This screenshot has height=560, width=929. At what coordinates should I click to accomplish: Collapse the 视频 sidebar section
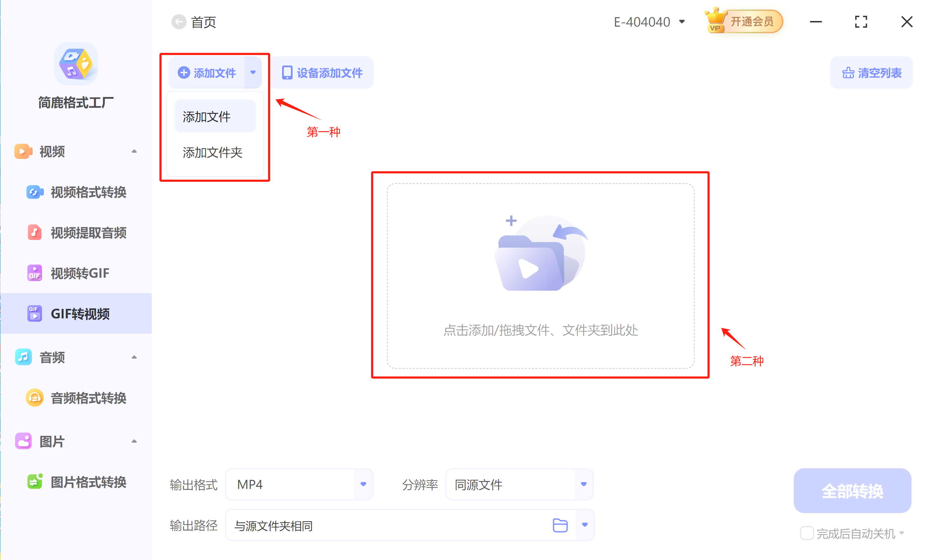coord(134,152)
